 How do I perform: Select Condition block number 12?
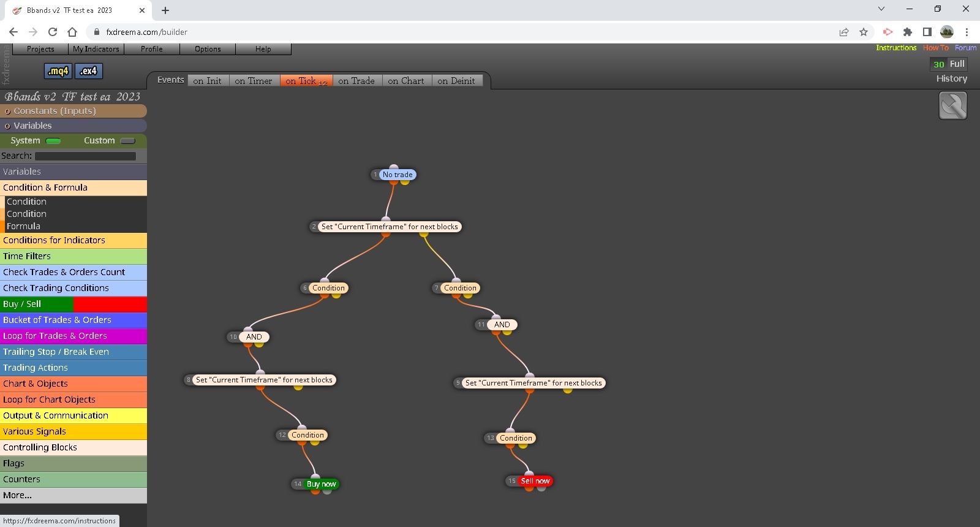point(307,435)
